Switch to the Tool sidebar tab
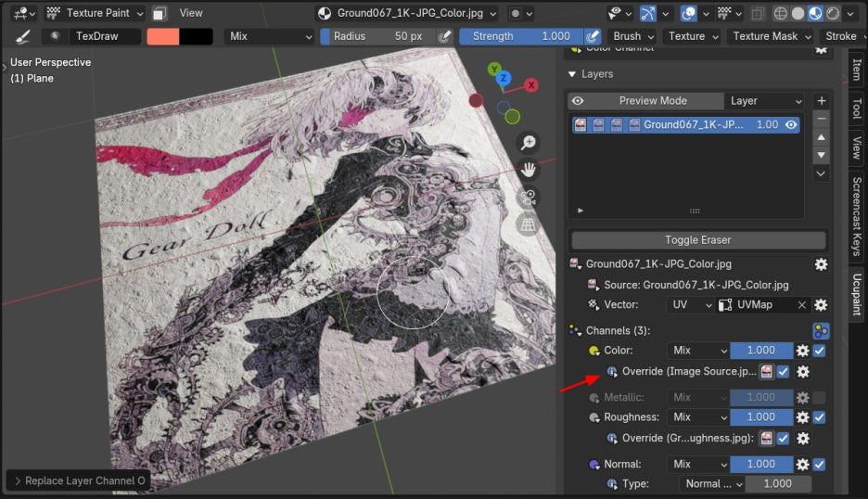The height and width of the screenshot is (499, 868). coord(857,108)
